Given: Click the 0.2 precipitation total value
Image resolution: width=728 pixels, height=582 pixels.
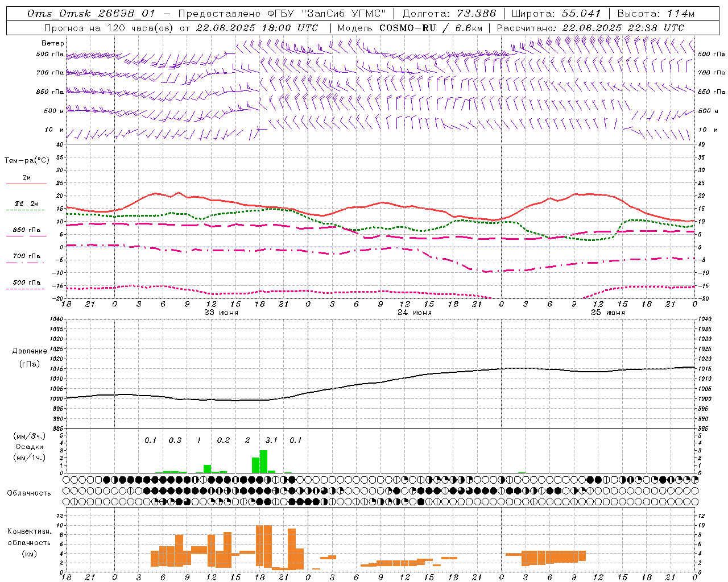Looking at the screenshot, I should click(223, 440).
